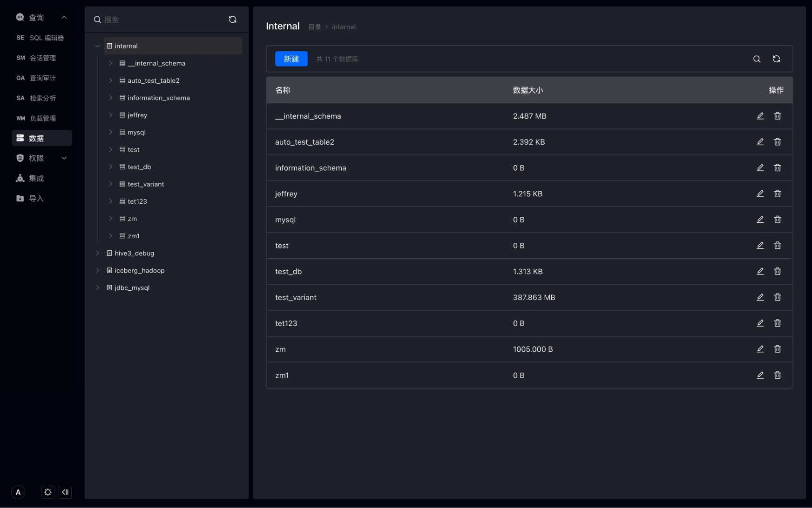Image resolution: width=812 pixels, height=508 pixels.
Task: Click trash icon on zm row
Action: coord(778,349)
